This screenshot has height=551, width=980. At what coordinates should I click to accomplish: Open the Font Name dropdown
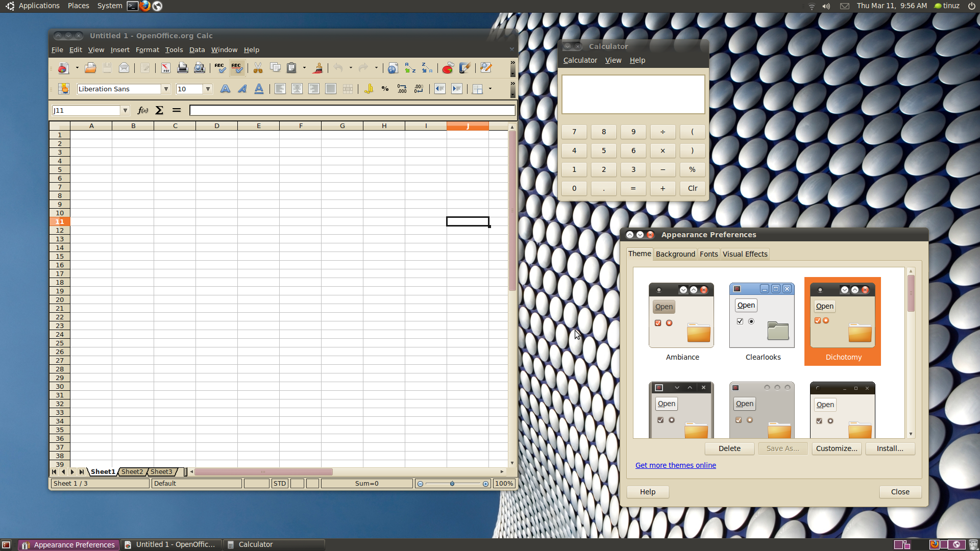[166, 89]
